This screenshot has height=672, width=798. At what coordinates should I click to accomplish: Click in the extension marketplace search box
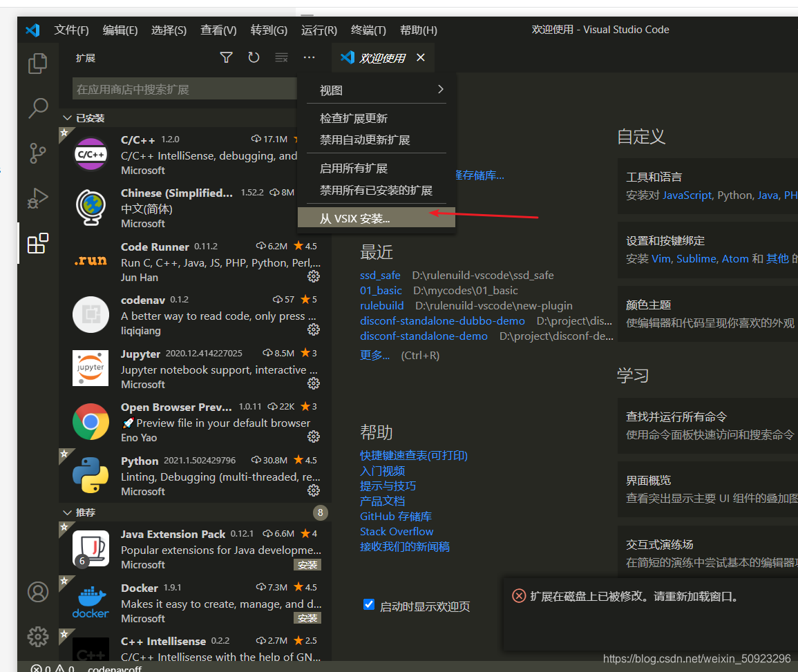pos(184,89)
